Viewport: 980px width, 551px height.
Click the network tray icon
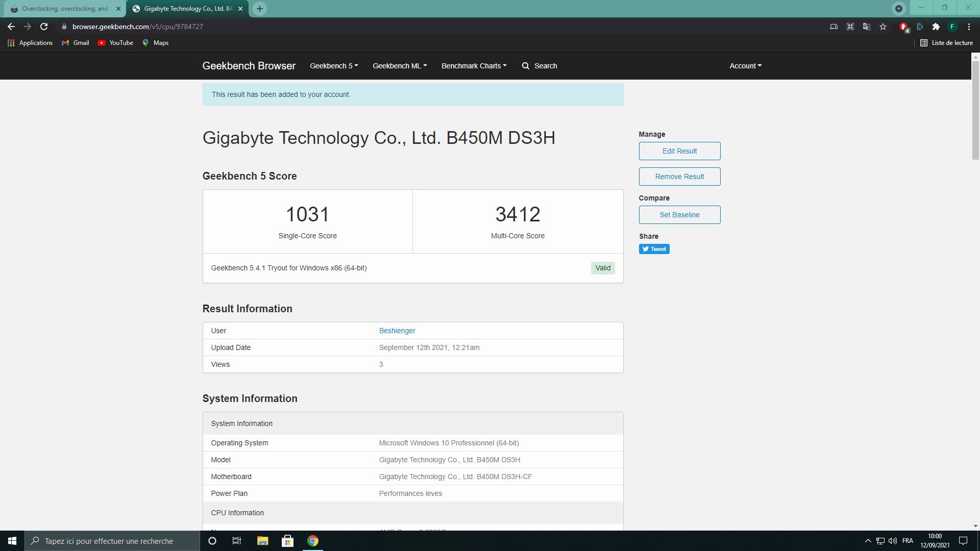880,541
